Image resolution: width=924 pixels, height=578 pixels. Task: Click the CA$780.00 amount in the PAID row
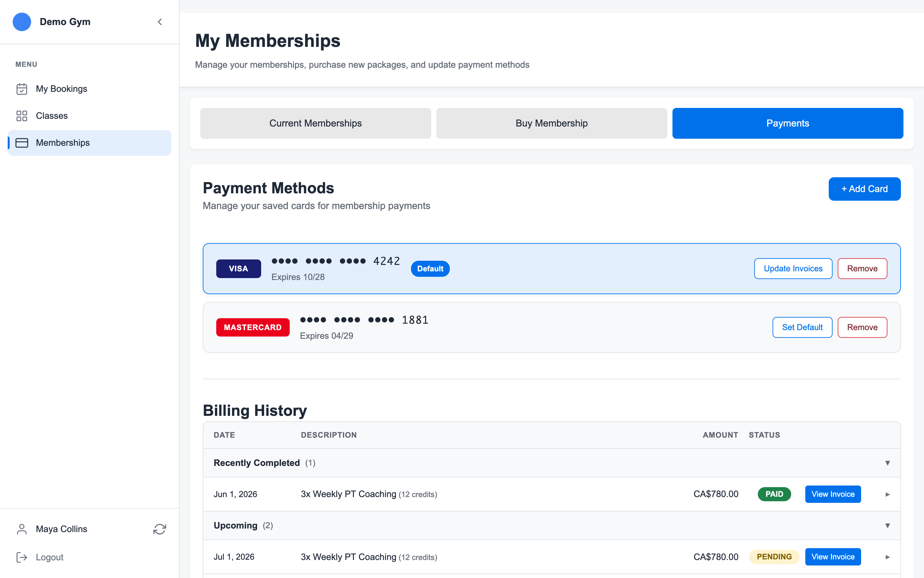(x=716, y=494)
